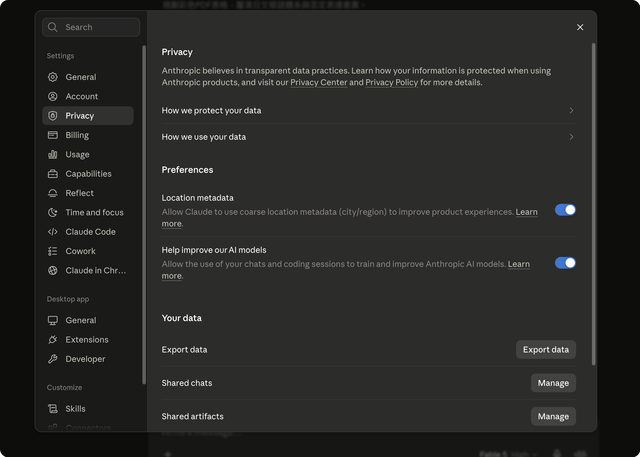
Task: Click the Claude in Chrome globe icon
Action: pos(53,271)
